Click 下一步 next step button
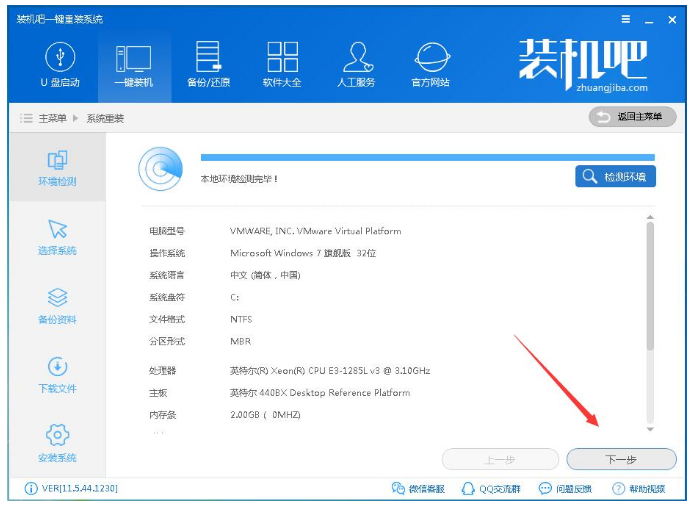694x506 pixels. point(621,459)
